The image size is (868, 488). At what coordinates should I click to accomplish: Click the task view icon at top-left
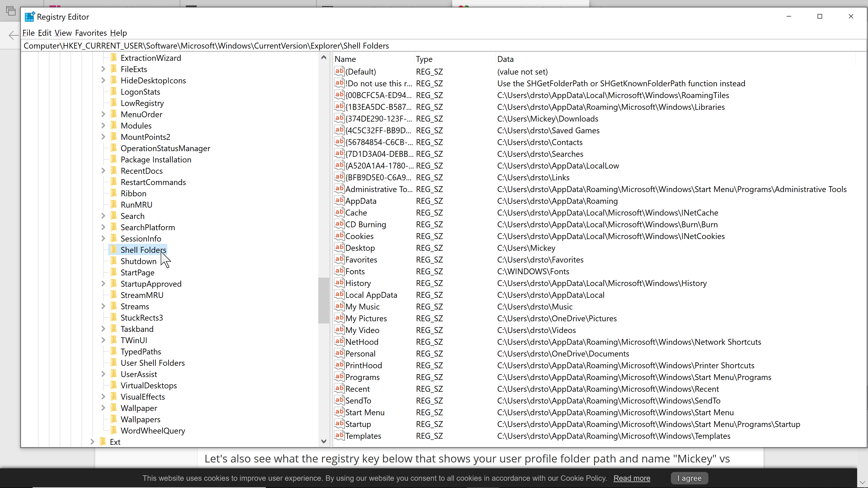pyautogui.click(x=11, y=11)
